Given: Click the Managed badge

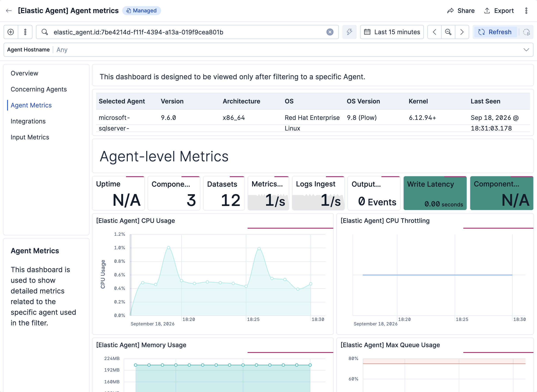Looking at the screenshot, I should [142, 11].
